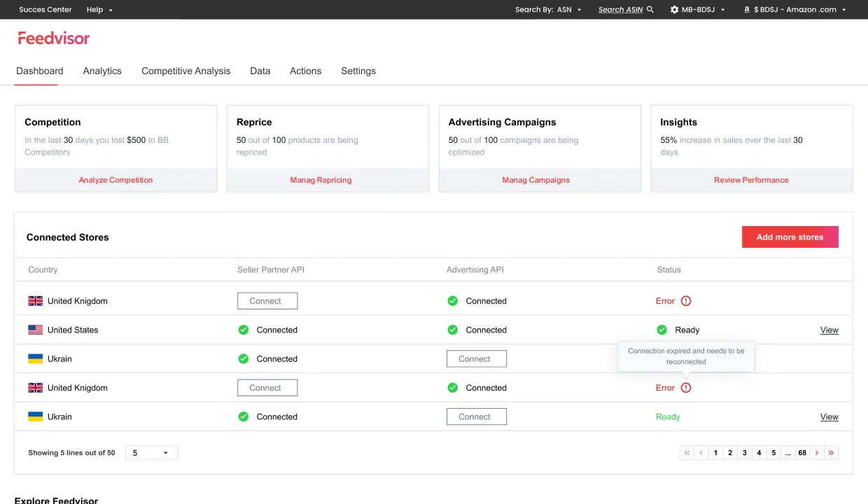This screenshot has height=504, width=868.
Task: Go to previous page with left arrow
Action: point(701,453)
